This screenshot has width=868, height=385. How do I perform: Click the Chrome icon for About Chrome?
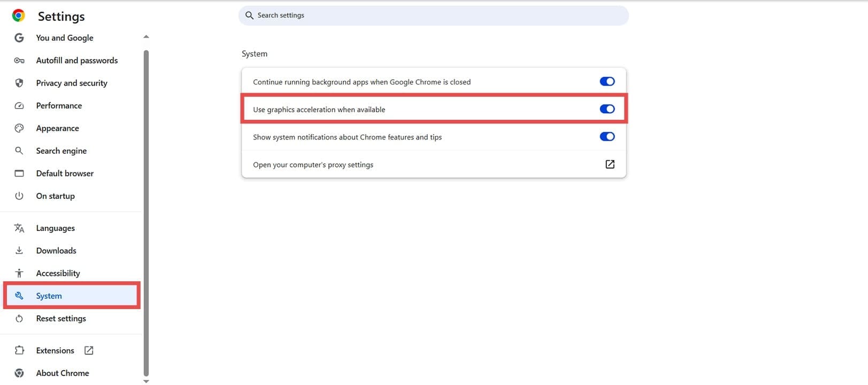[x=19, y=373]
